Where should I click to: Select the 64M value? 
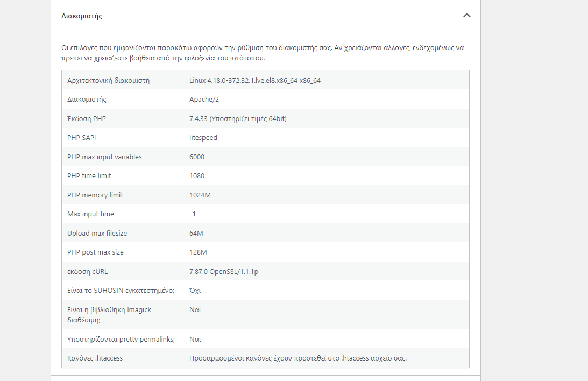coord(196,233)
